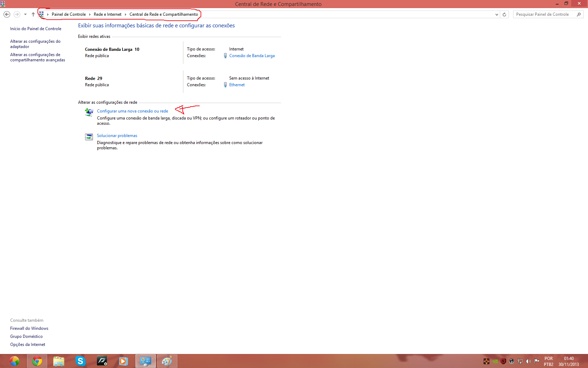The image size is (588, 368).
Task: Open Configurar uma nova conexão ou rede
Action: click(x=132, y=111)
